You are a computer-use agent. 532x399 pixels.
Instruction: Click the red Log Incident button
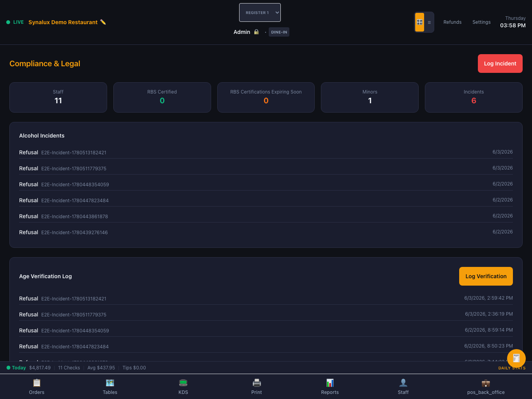coord(500,64)
